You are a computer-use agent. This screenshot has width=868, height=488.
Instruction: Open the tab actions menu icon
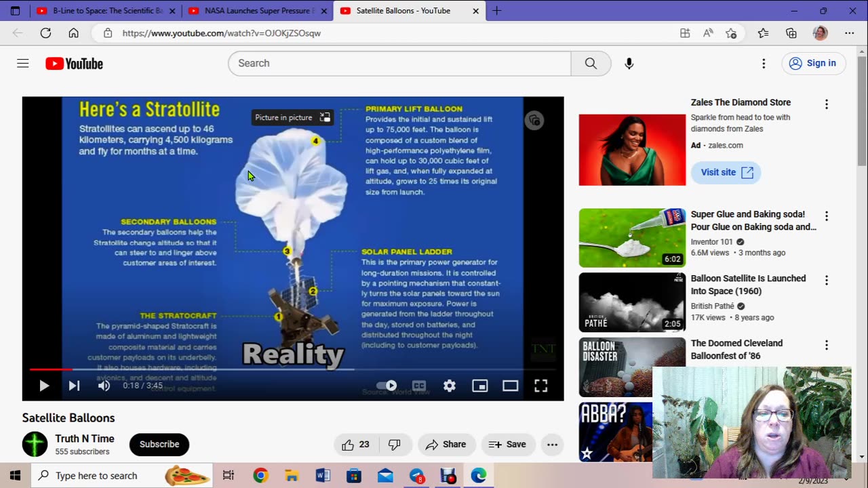point(15,11)
